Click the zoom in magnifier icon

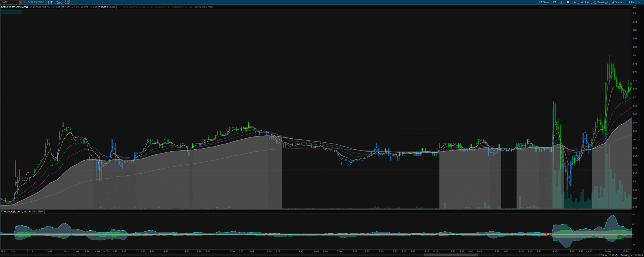606,255
